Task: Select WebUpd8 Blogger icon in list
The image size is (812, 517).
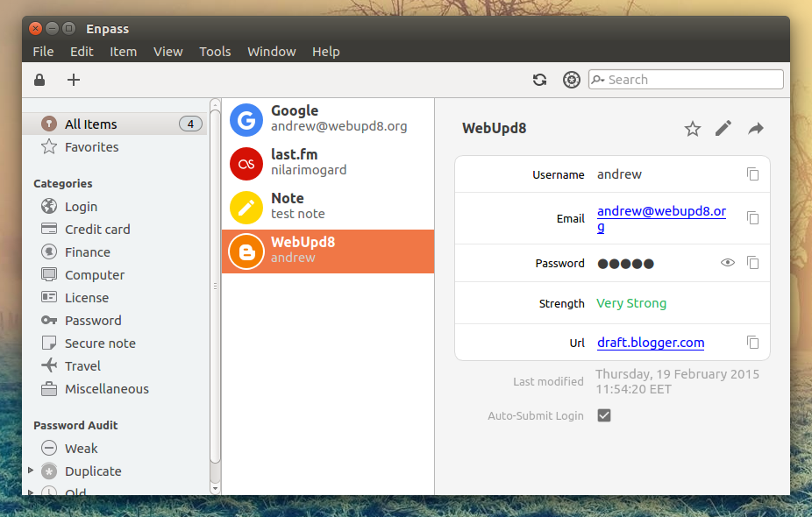Action: tap(246, 251)
